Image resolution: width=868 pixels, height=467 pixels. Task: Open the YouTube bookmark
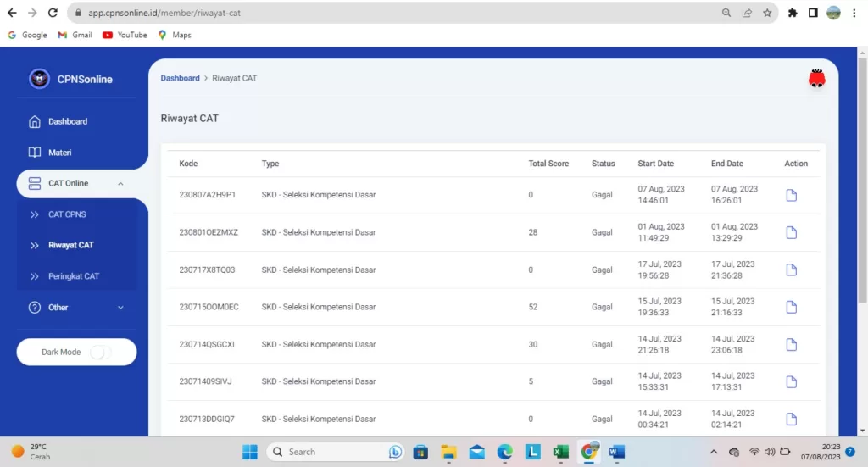125,35
